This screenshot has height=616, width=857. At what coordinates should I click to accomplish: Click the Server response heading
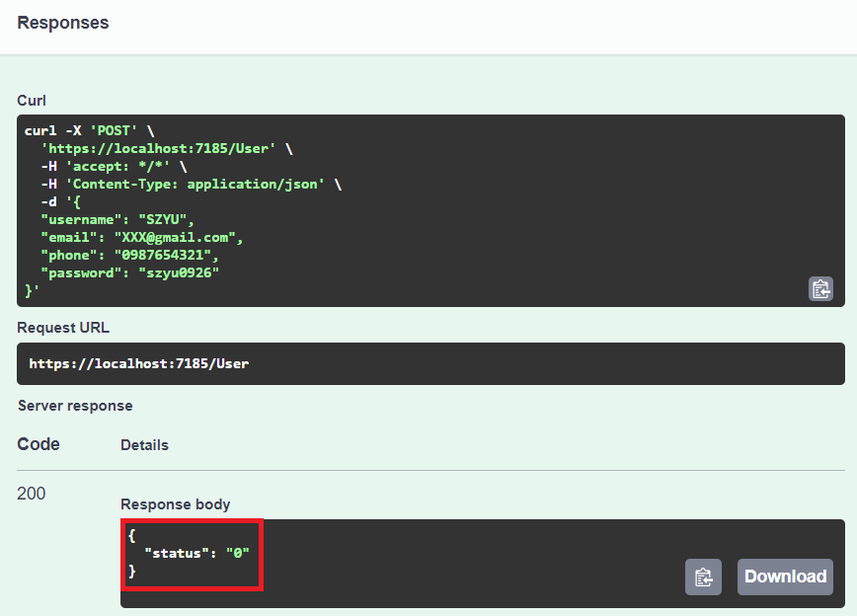click(75, 406)
